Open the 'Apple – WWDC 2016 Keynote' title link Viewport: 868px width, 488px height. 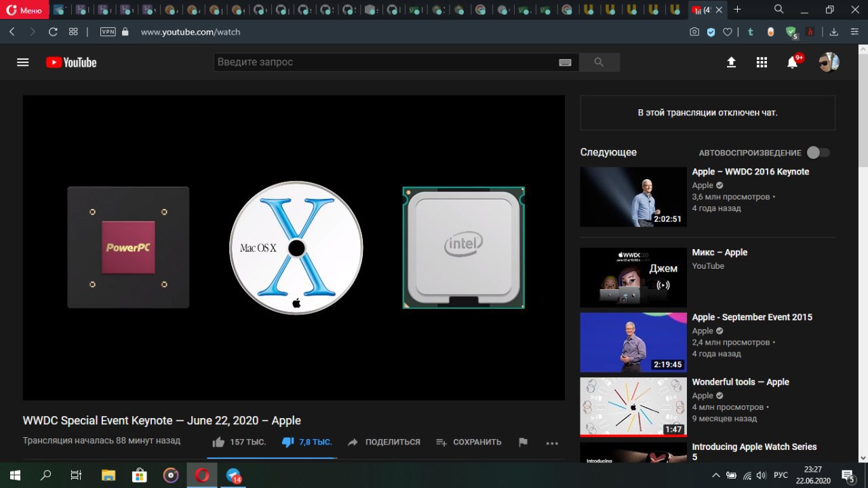click(x=751, y=172)
